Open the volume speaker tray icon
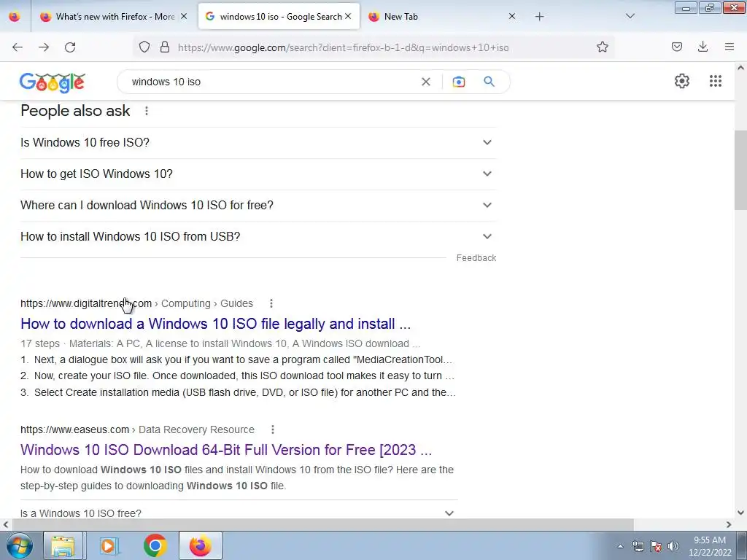 coord(673,546)
